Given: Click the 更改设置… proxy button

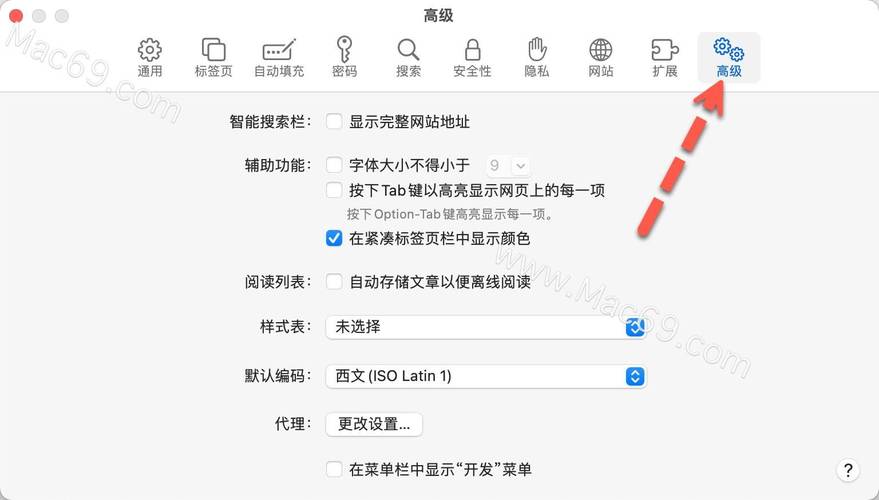Looking at the screenshot, I should [x=374, y=424].
